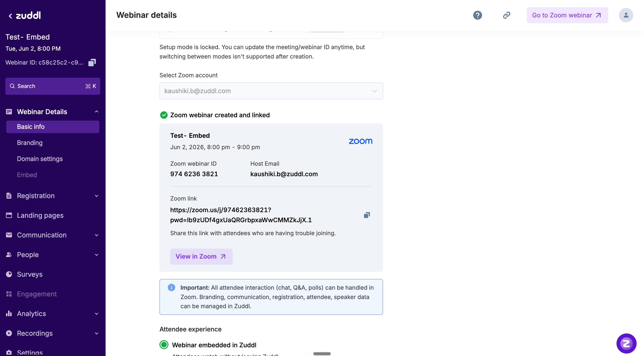Screen dimensions: 644x356
Task: Click the Registration document icon
Action: coord(9,196)
